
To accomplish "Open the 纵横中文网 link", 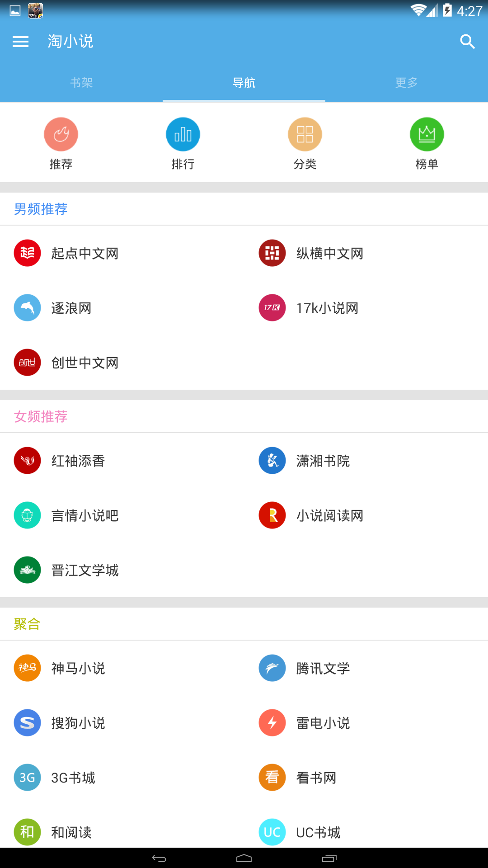I will coord(329,254).
